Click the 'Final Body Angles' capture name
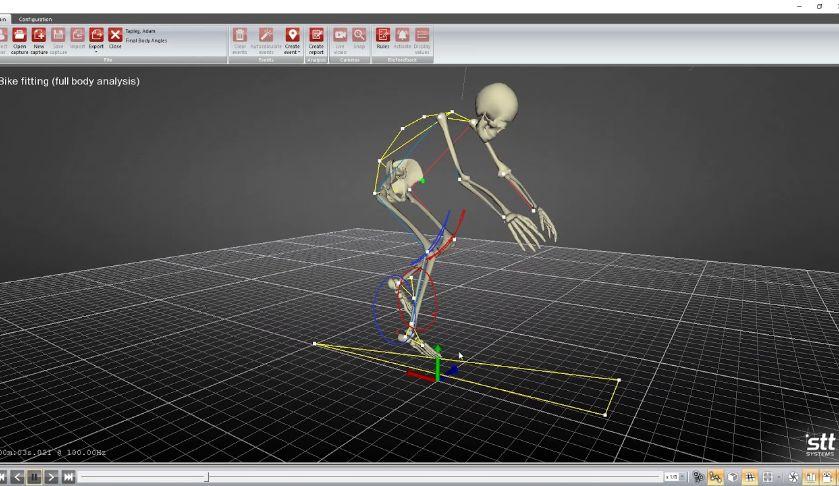This screenshot has height=486, width=839. 146,41
